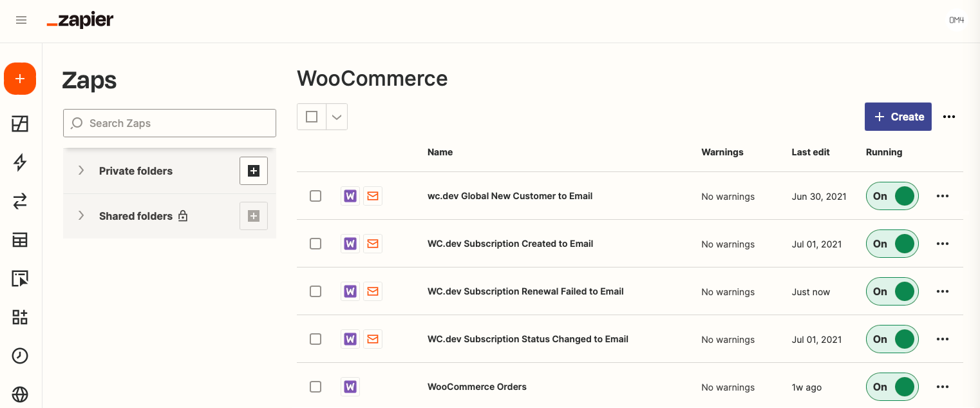
Task: Click the globe icon in the sidebar
Action: tap(20, 394)
